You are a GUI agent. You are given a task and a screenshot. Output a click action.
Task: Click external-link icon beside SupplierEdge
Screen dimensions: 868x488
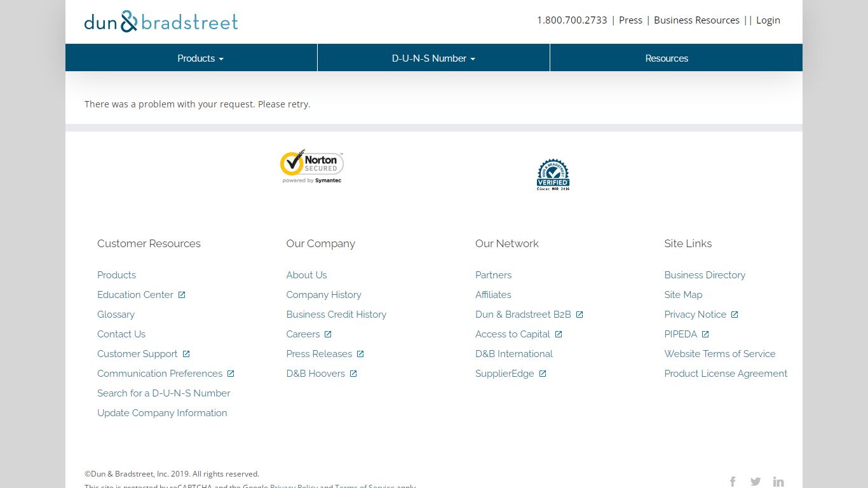click(x=543, y=374)
